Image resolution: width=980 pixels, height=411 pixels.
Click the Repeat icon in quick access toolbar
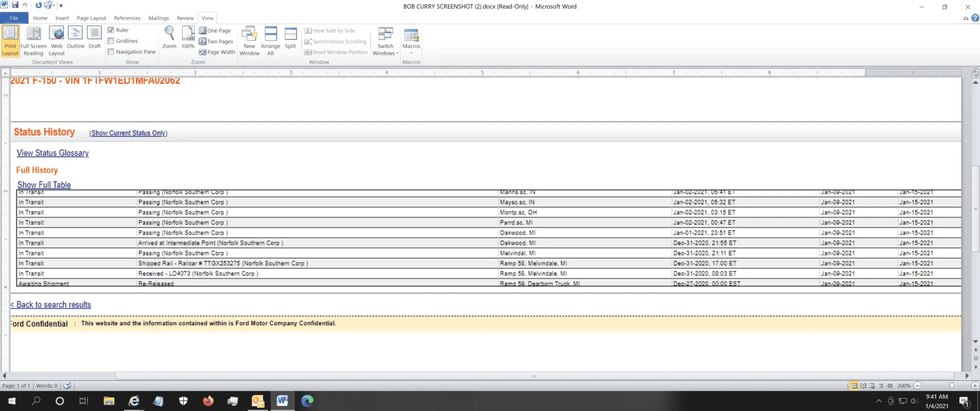(39, 5)
